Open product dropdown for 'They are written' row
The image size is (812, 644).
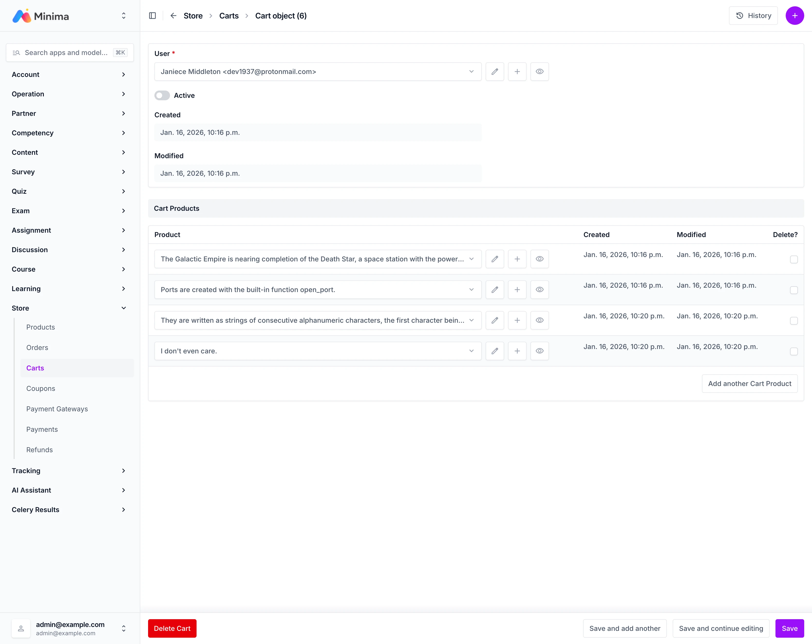point(318,320)
